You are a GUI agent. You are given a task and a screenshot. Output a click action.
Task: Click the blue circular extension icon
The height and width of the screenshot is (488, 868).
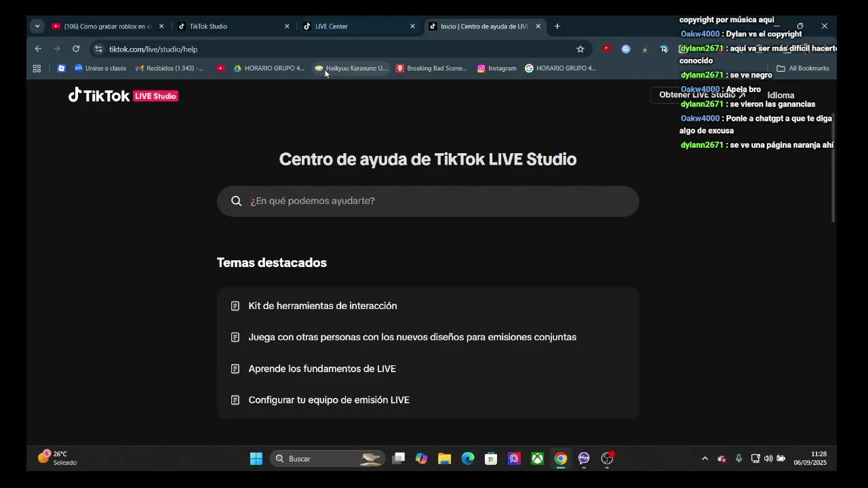coord(626,49)
